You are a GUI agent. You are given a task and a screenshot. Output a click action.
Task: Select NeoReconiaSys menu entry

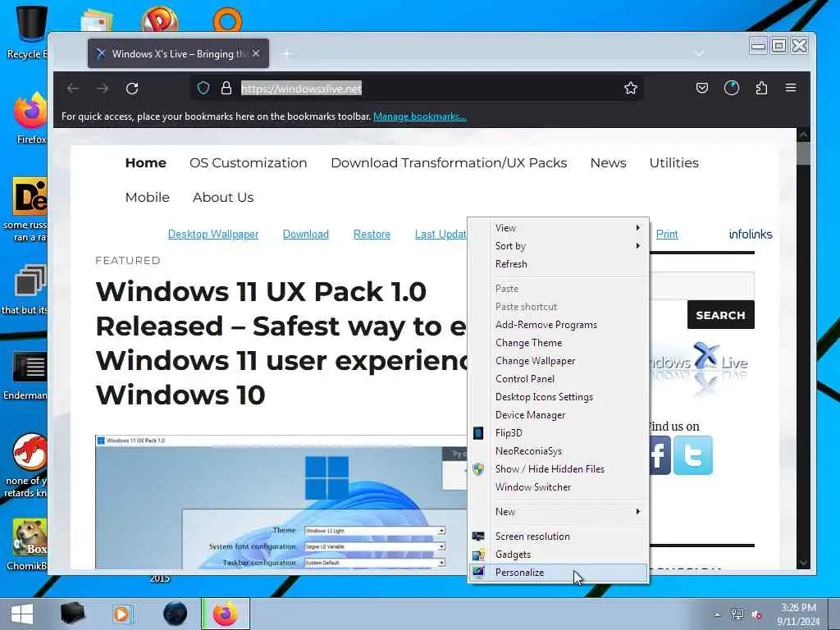pyautogui.click(x=558, y=451)
